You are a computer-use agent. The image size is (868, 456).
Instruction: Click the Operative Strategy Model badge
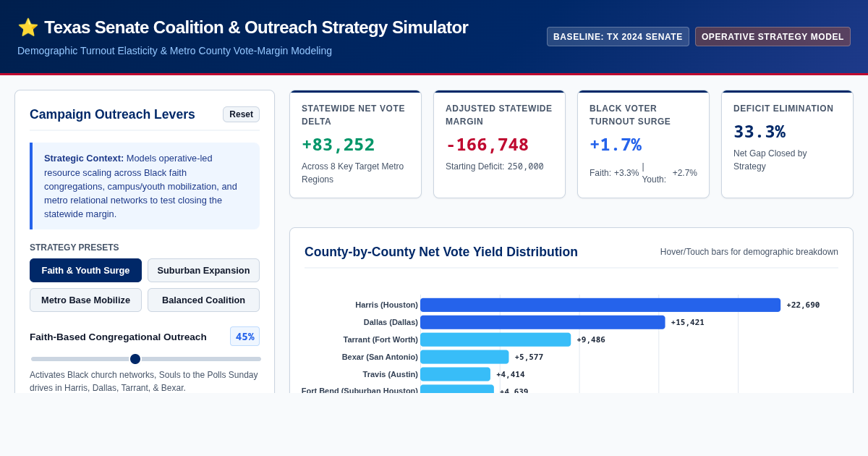773,37
